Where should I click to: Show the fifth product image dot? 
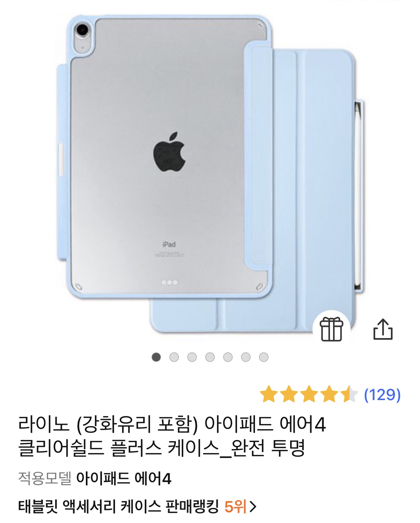point(228,357)
